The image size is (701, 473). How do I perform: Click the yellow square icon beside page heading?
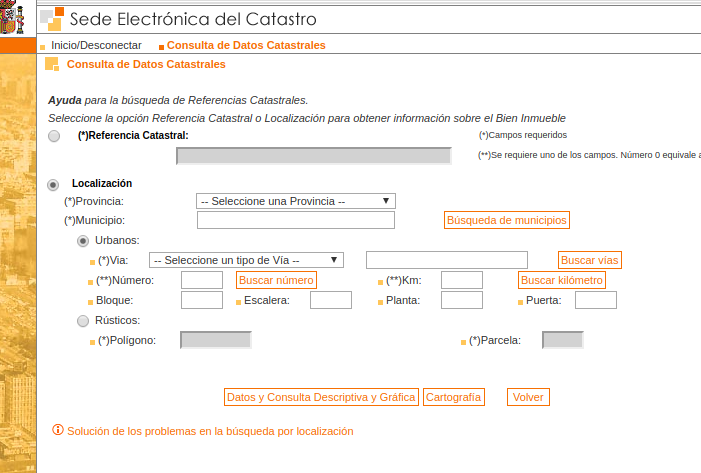[x=52, y=64]
